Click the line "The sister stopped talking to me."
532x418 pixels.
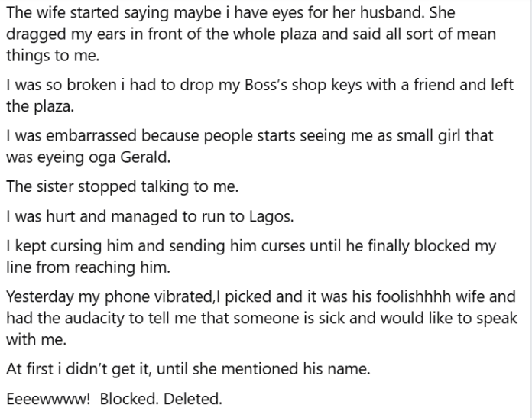click(x=122, y=186)
